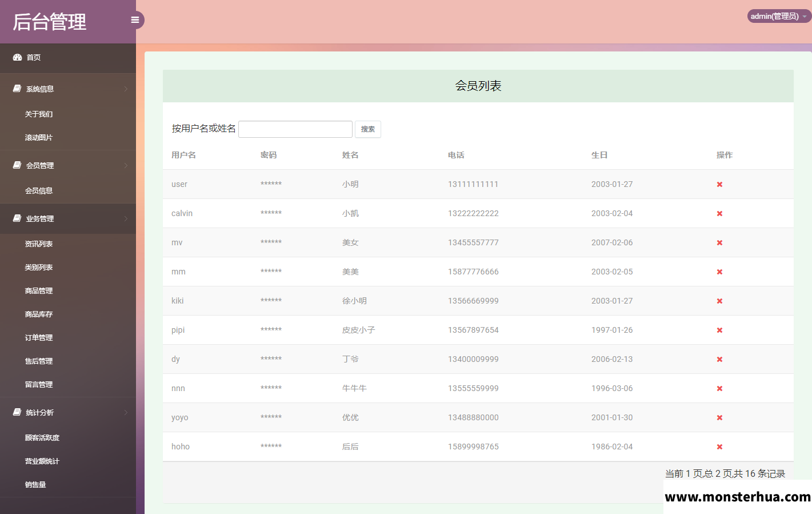Image resolution: width=812 pixels, height=514 pixels.
Task: Click the 后台管理 logo title
Action: 50,22
